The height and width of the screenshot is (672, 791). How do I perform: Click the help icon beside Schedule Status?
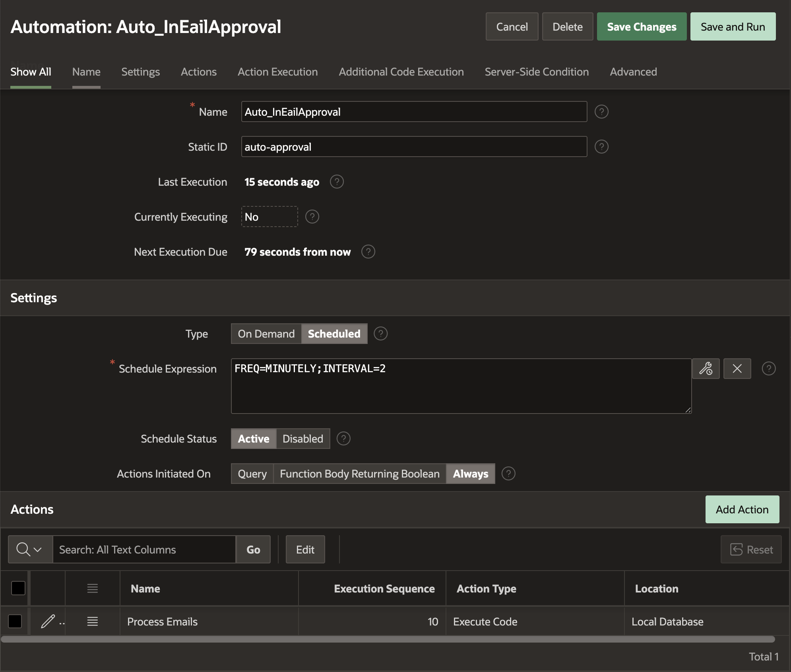coord(343,439)
